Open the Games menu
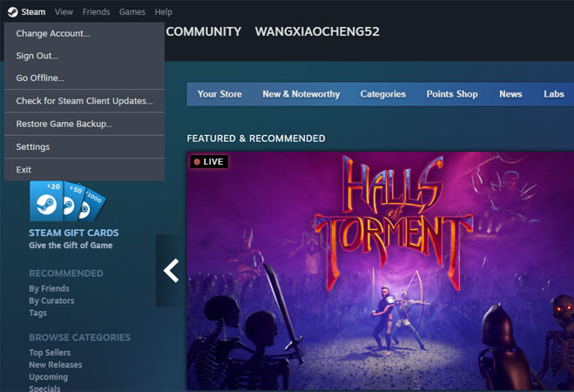Viewport: 574px width, 392px height. pyautogui.click(x=132, y=12)
